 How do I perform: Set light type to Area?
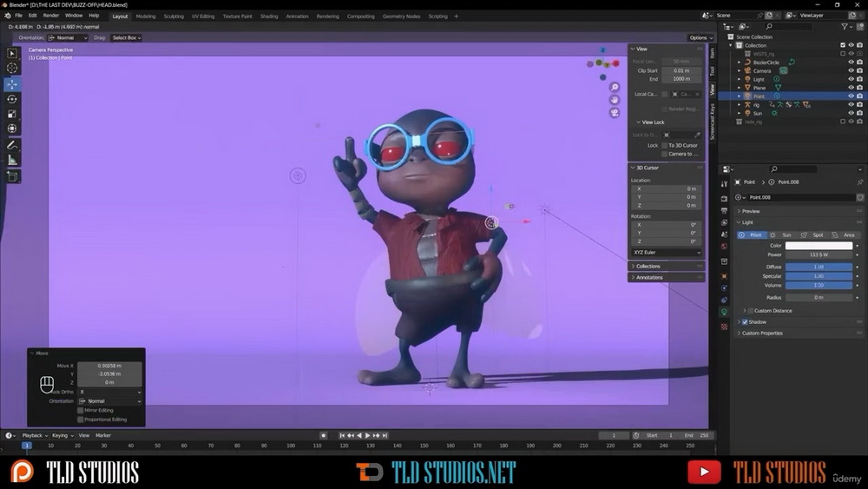tap(845, 235)
